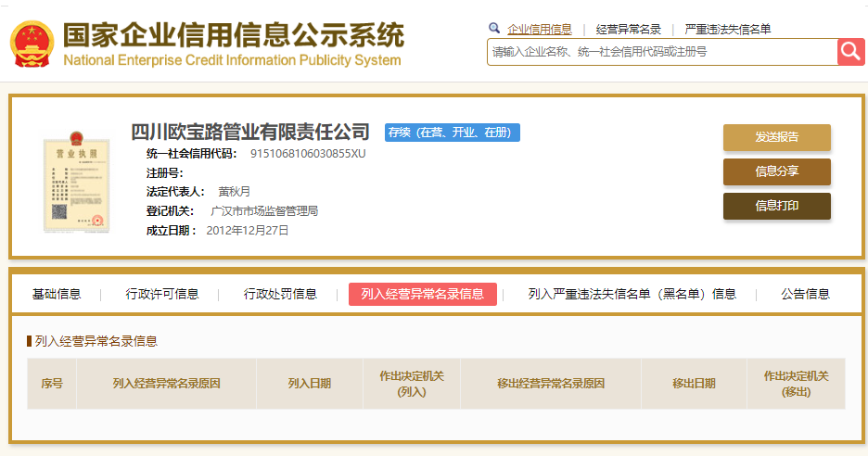Image resolution: width=868 pixels, height=456 pixels.
Task: Click the 信息打印 button
Action: pos(777,206)
